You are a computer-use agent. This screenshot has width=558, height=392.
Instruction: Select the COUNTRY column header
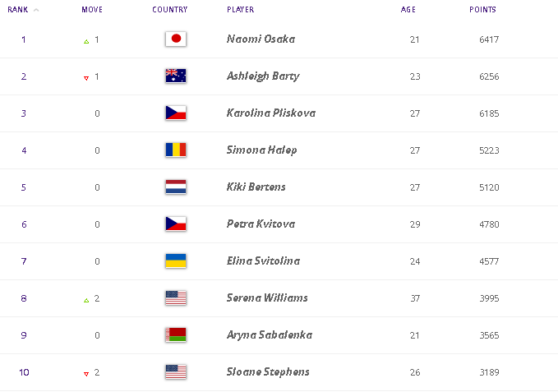click(x=170, y=10)
